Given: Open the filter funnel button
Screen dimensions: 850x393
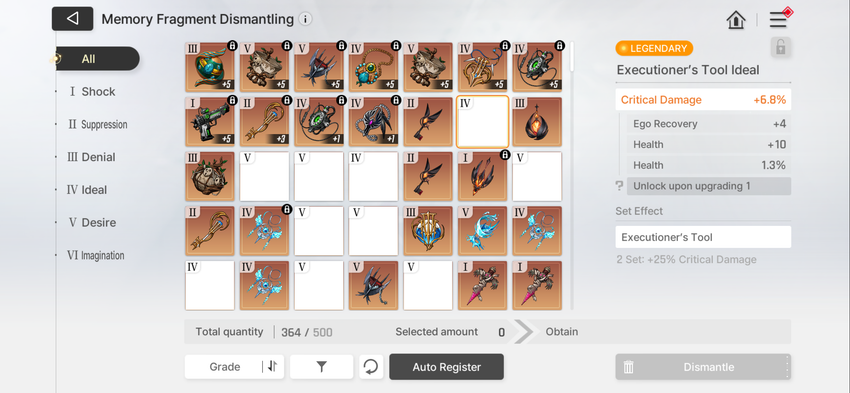Looking at the screenshot, I should [321, 367].
